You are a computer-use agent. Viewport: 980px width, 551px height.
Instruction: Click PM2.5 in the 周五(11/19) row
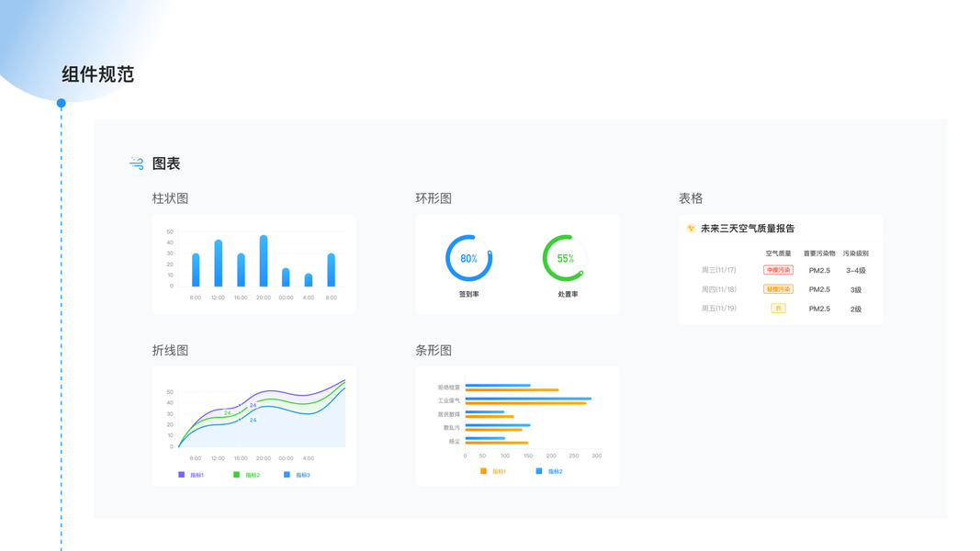click(x=819, y=309)
